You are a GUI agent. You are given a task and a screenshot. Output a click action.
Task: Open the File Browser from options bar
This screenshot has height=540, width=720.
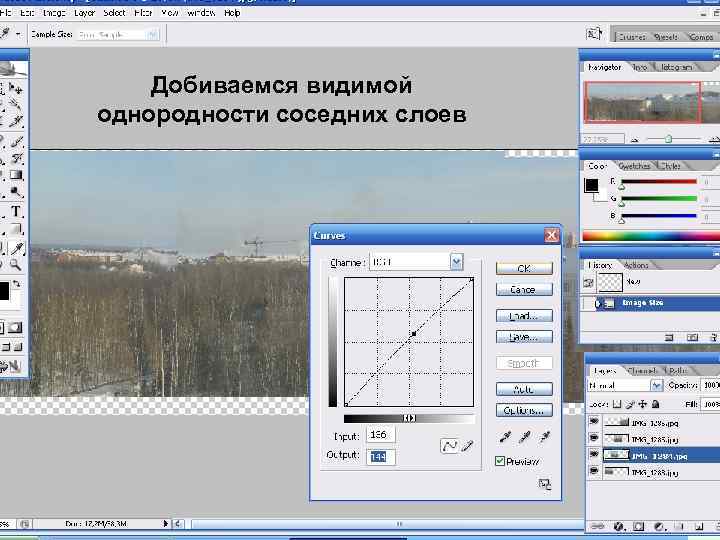pyautogui.click(x=594, y=34)
